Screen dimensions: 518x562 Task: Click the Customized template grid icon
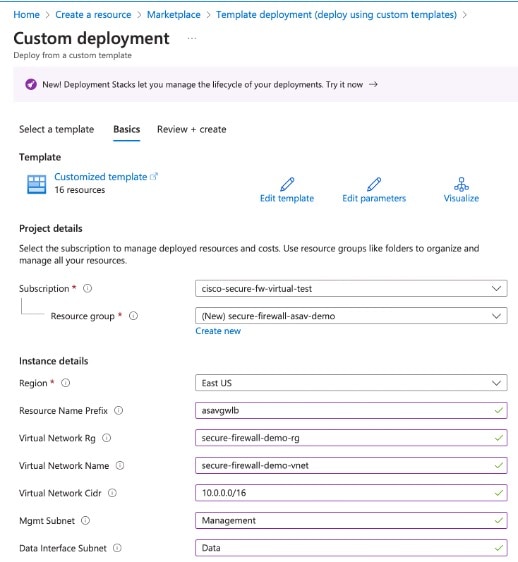click(x=37, y=184)
